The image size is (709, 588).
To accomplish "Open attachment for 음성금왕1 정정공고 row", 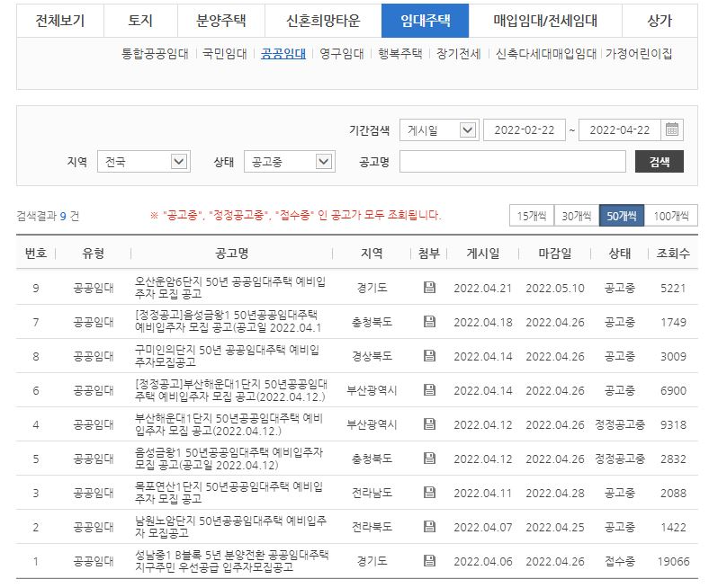I will (429, 322).
